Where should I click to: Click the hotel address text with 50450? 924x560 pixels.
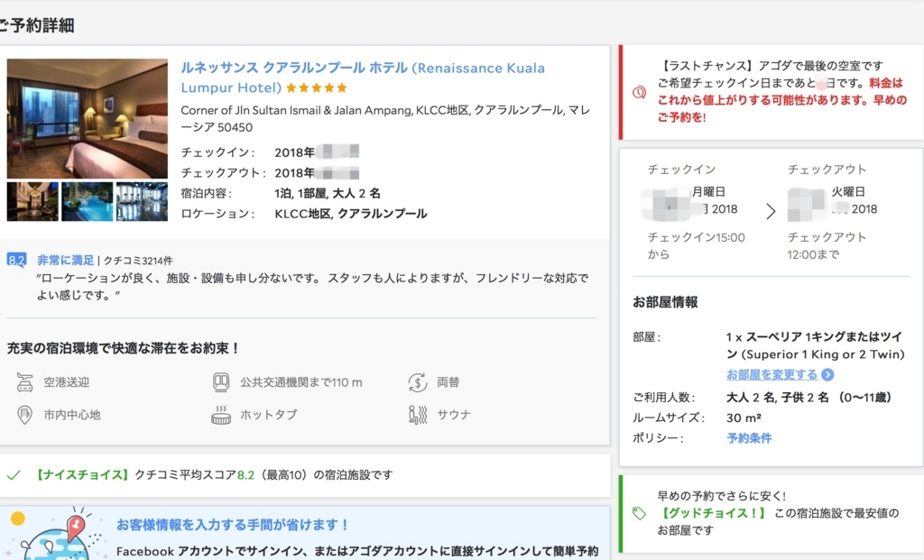(385, 118)
